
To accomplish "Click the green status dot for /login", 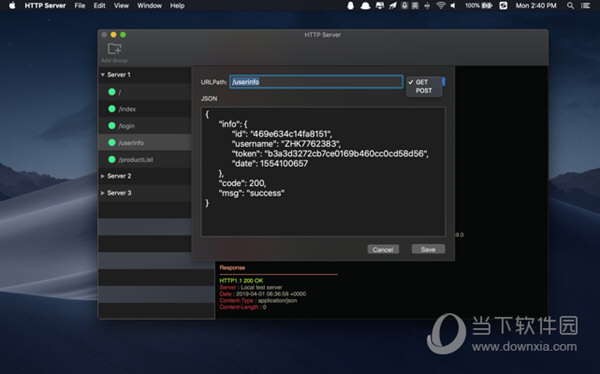I will pyautogui.click(x=112, y=126).
